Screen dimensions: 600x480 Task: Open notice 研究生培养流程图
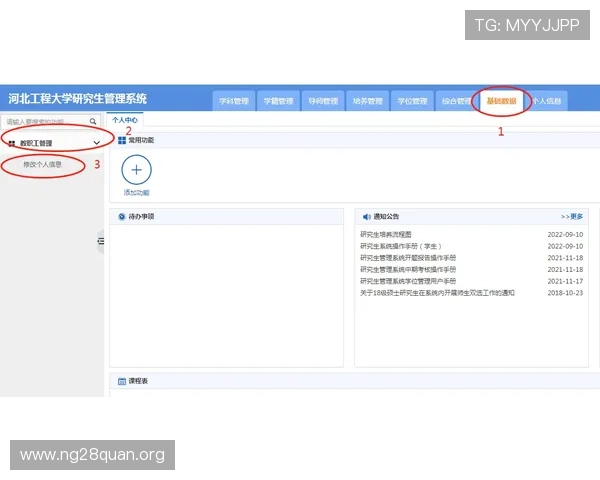tap(386, 234)
